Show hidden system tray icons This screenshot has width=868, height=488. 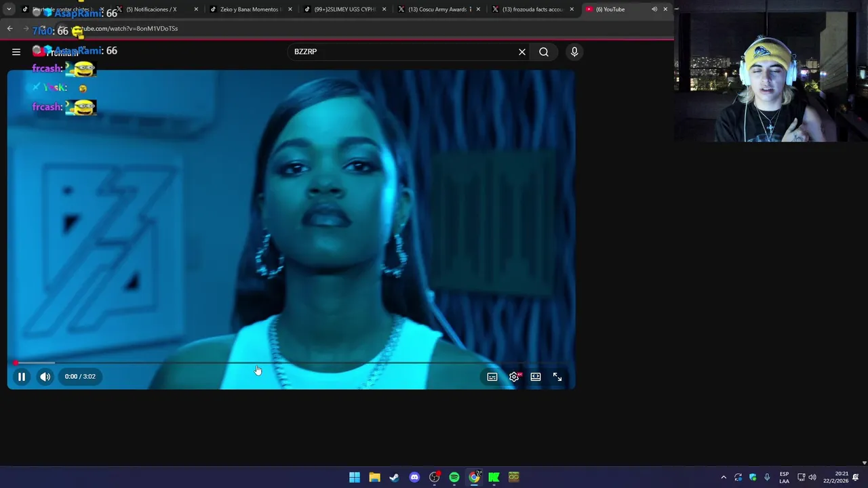click(x=724, y=477)
